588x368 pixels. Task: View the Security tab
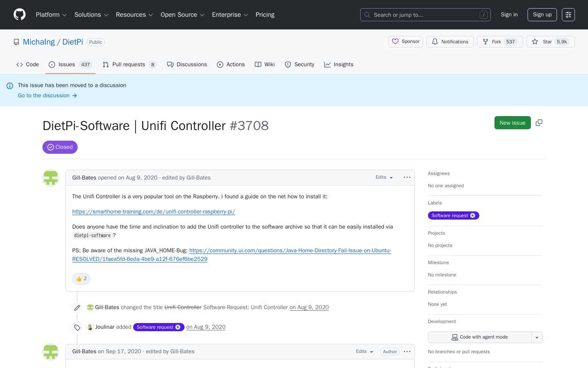point(299,65)
